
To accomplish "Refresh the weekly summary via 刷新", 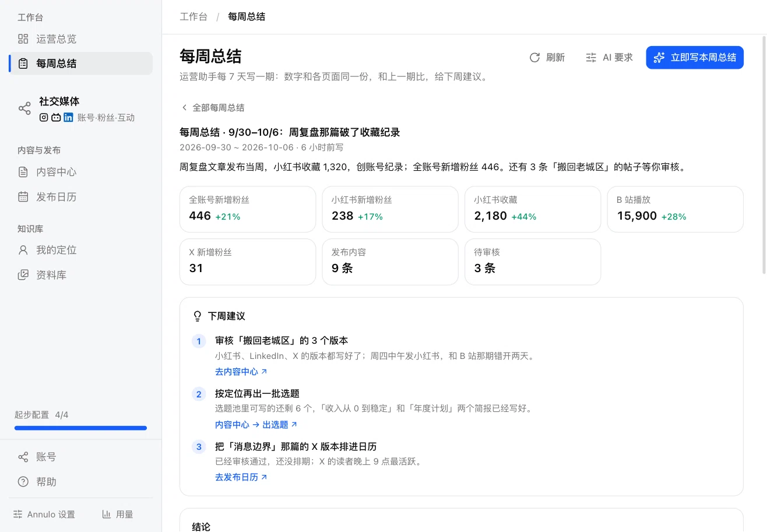I will [547, 57].
